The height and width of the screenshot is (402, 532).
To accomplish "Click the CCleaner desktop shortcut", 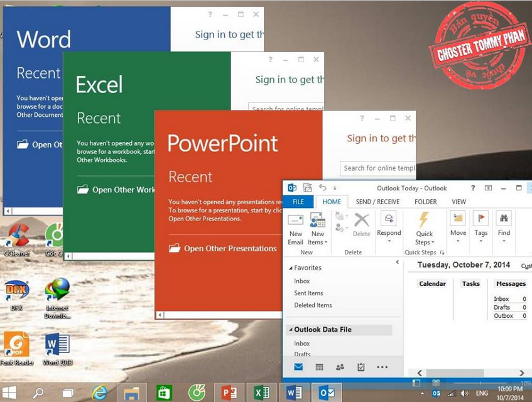I will (x=17, y=239).
